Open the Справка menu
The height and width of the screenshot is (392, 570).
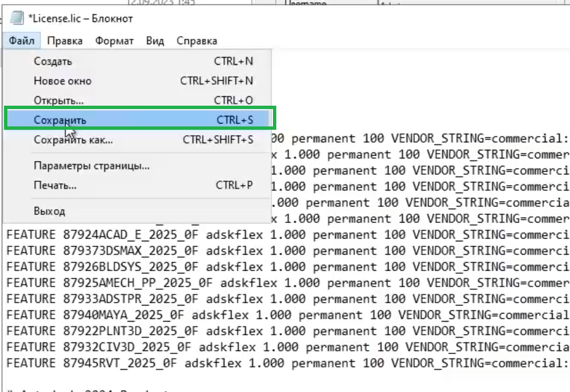click(x=197, y=41)
